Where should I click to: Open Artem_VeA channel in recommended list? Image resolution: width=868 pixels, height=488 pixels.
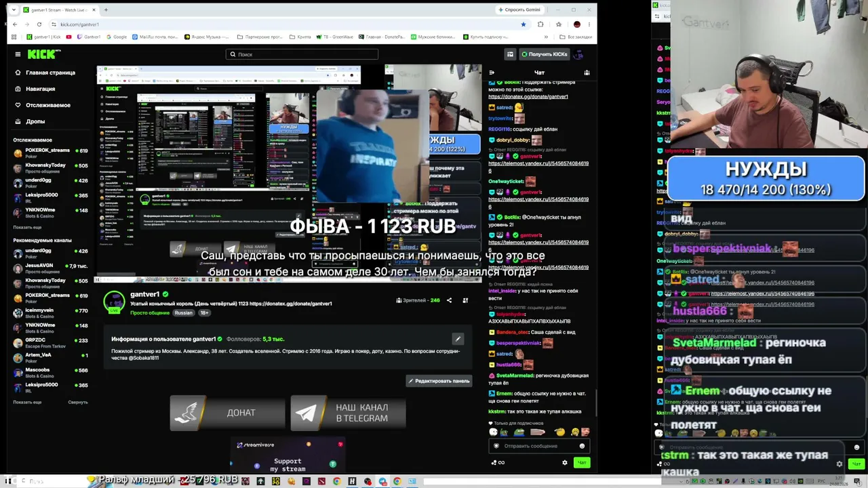(51, 357)
